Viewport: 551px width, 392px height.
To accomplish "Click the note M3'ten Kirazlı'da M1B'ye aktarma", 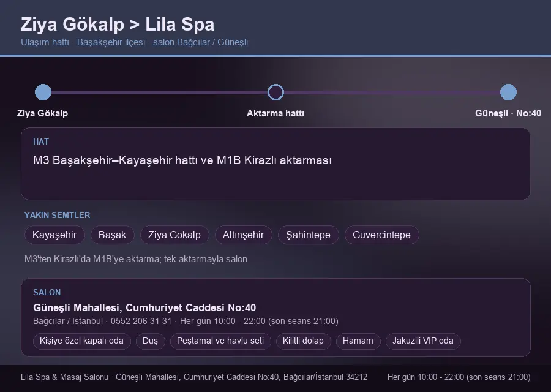I will tap(136, 259).
